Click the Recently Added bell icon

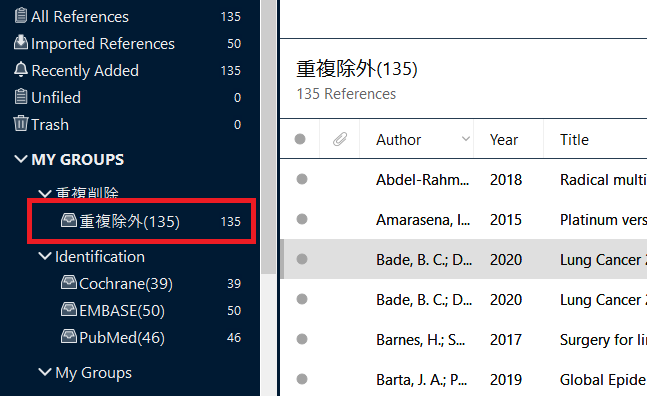click(x=21, y=70)
